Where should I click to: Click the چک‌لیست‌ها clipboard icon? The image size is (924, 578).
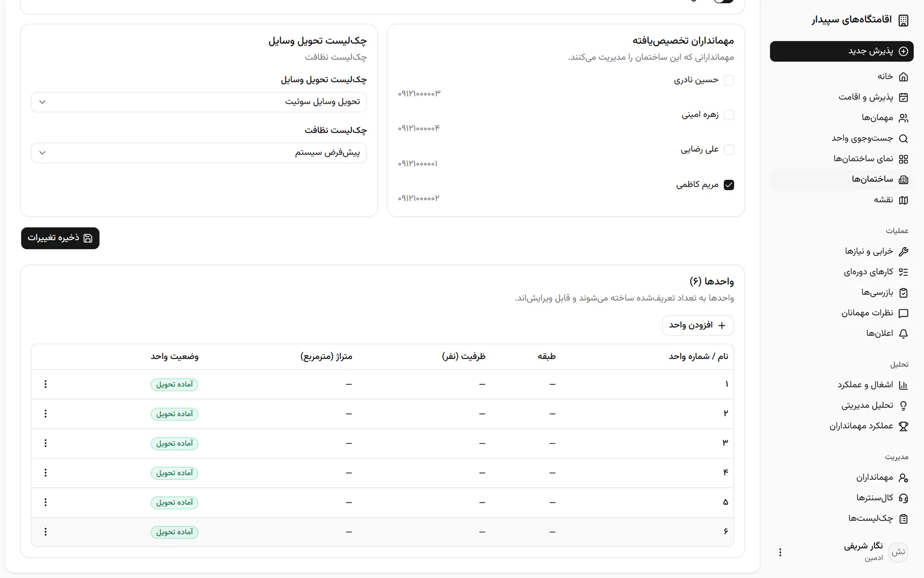pyautogui.click(x=903, y=519)
